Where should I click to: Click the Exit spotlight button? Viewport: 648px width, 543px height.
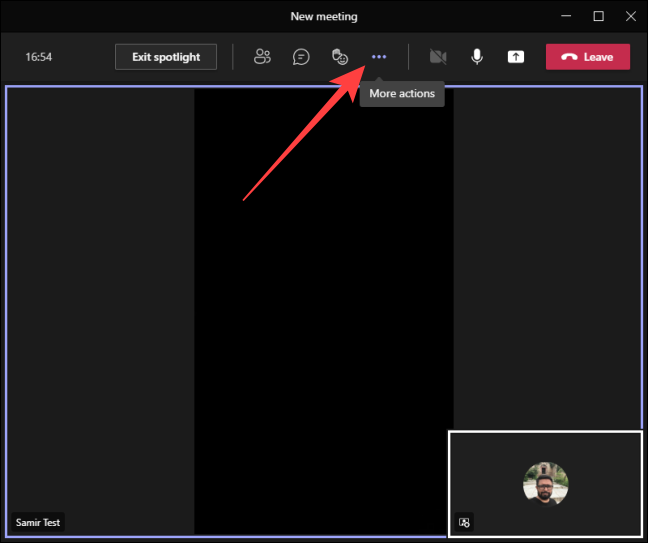click(x=166, y=57)
